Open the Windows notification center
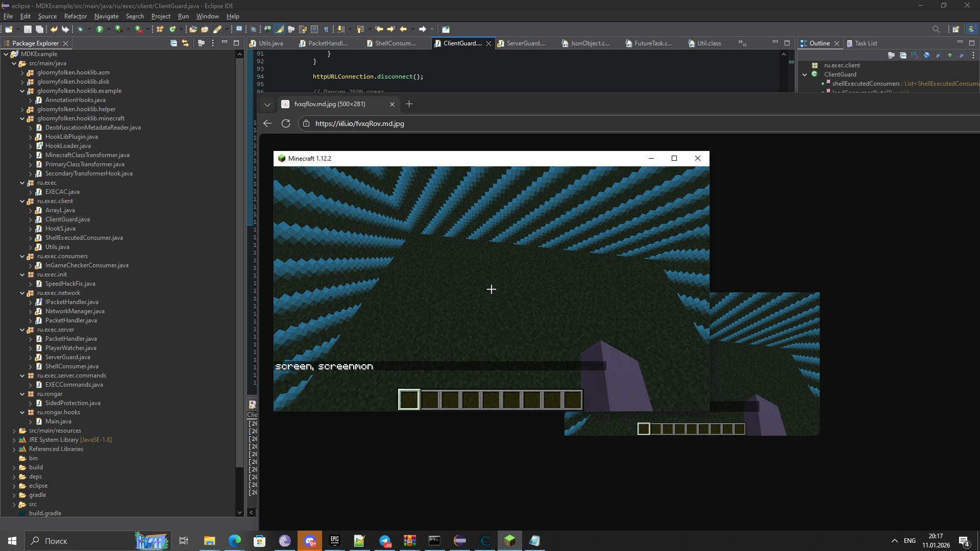Image resolution: width=980 pixels, height=551 pixels. pyautogui.click(x=964, y=541)
